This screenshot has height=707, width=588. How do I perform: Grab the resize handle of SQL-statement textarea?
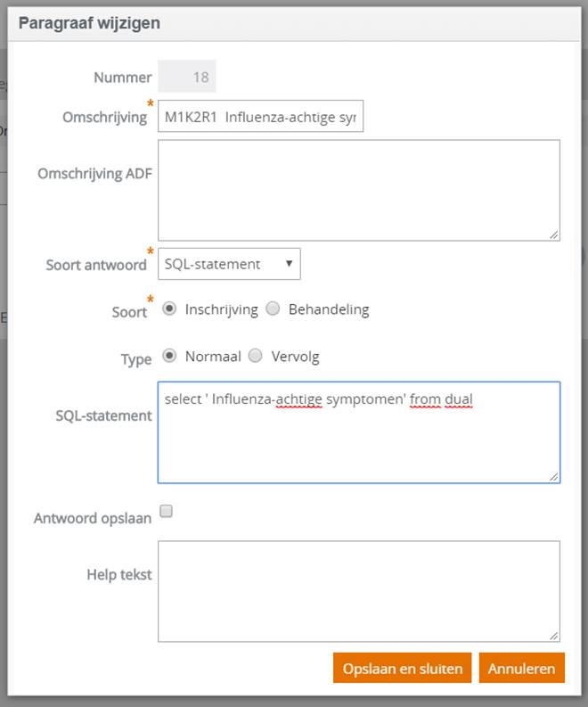554,477
